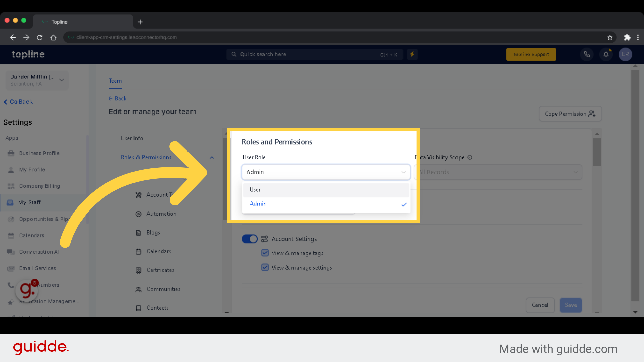Click the Communities icon in sidebar

click(139, 289)
